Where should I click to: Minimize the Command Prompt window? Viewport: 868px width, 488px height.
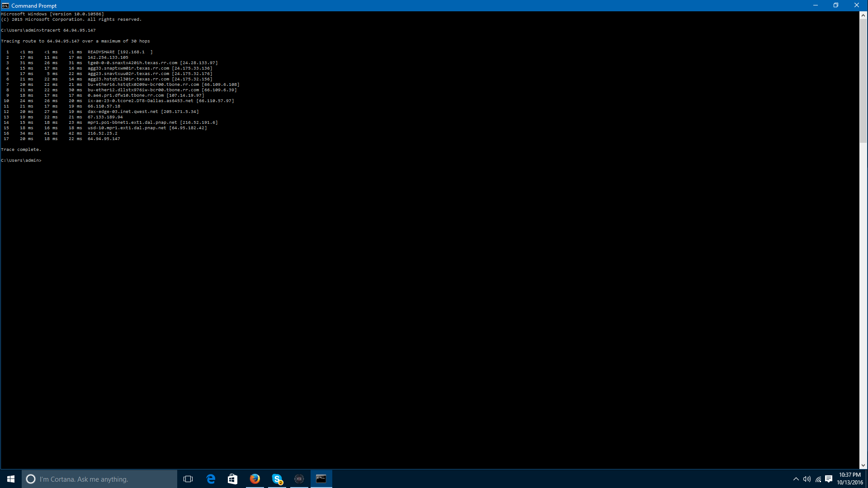816,5
